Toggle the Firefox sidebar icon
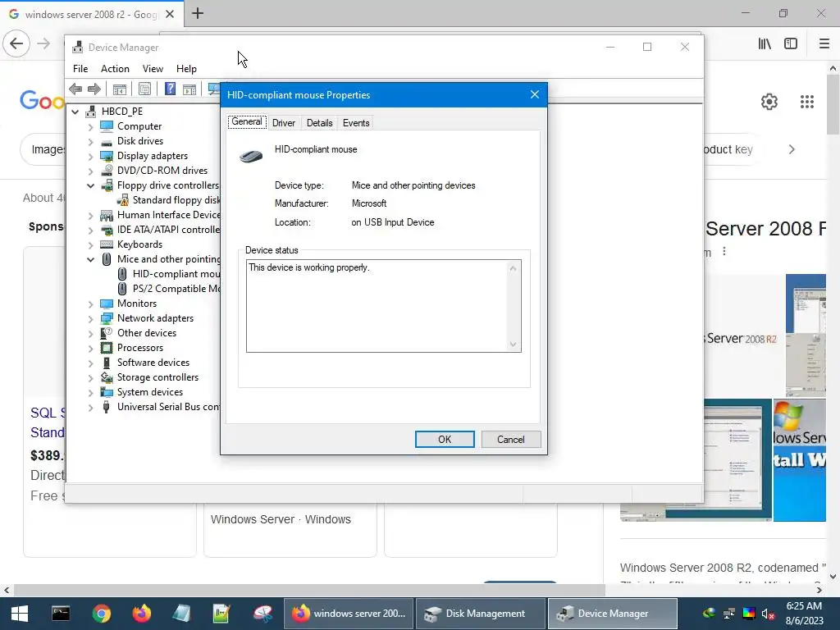 coord(791,44)
